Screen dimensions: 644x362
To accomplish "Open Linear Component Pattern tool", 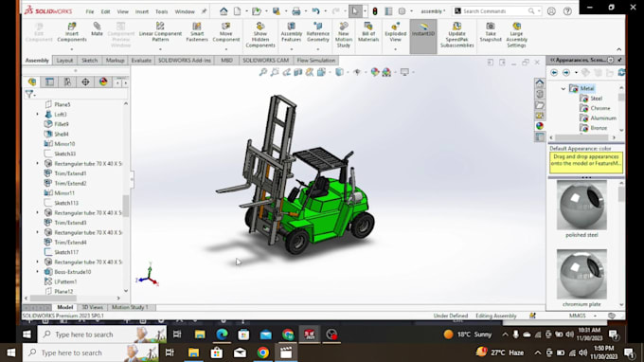I will pos(160,32).
